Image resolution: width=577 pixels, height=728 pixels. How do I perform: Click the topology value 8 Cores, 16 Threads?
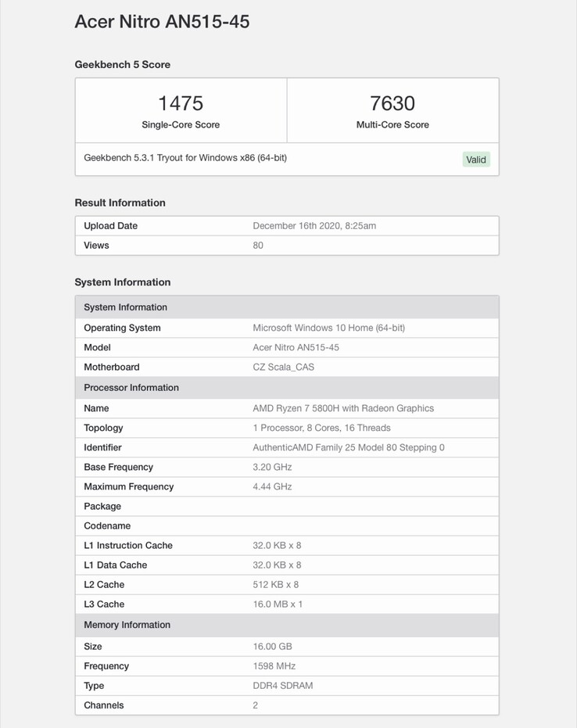[x=321, y=428]
